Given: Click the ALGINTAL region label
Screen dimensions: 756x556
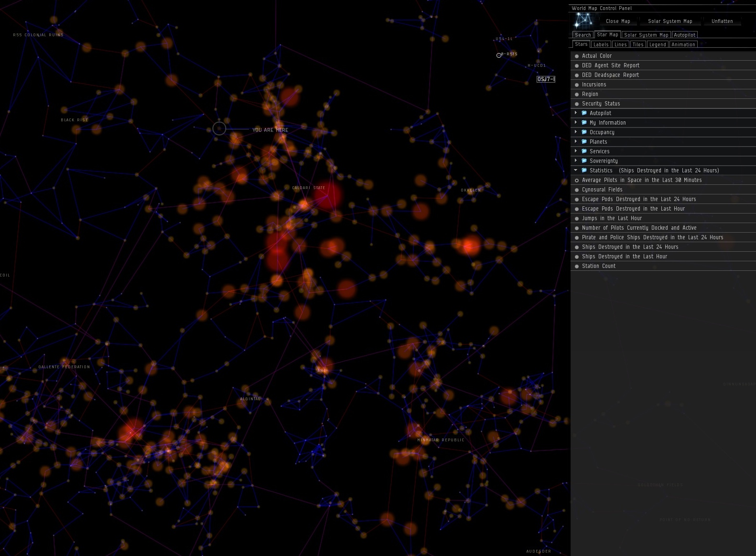Looking at the screenshot, I should click(x=250, y=399).
